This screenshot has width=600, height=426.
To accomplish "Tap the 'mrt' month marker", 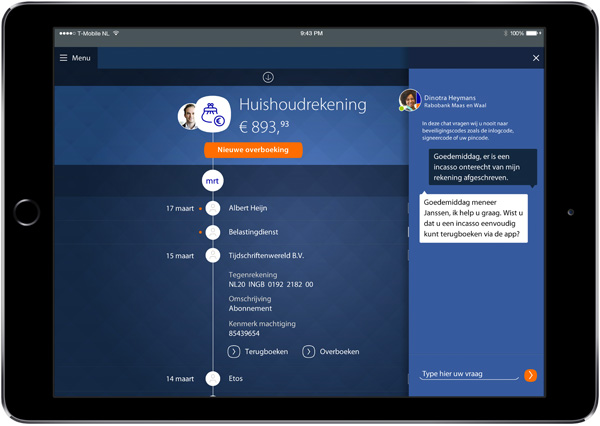I will point(212,181).
